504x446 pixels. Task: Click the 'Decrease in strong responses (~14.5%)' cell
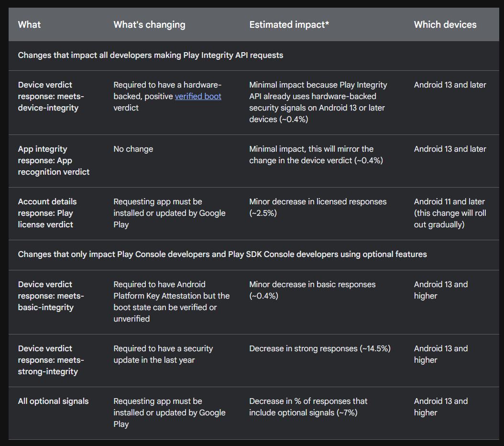(320, 348)
